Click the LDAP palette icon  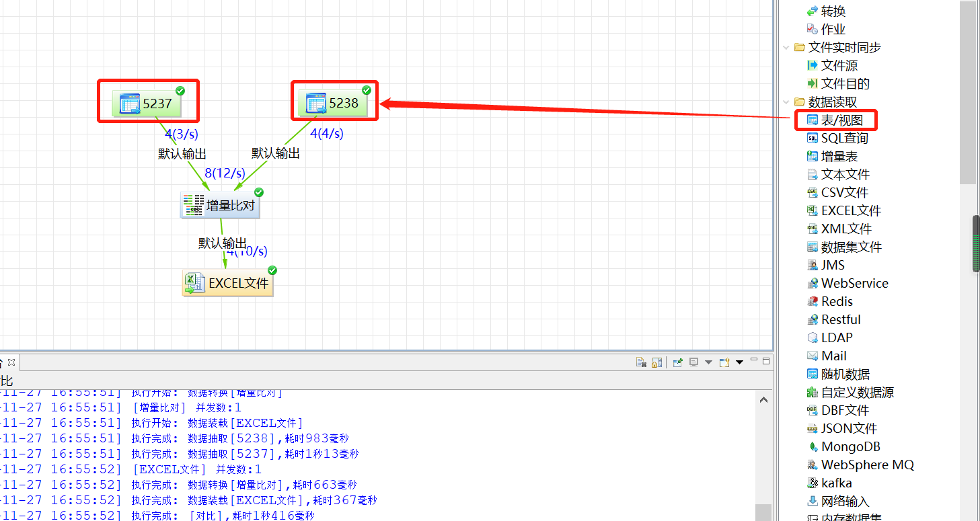coord(813,338)
